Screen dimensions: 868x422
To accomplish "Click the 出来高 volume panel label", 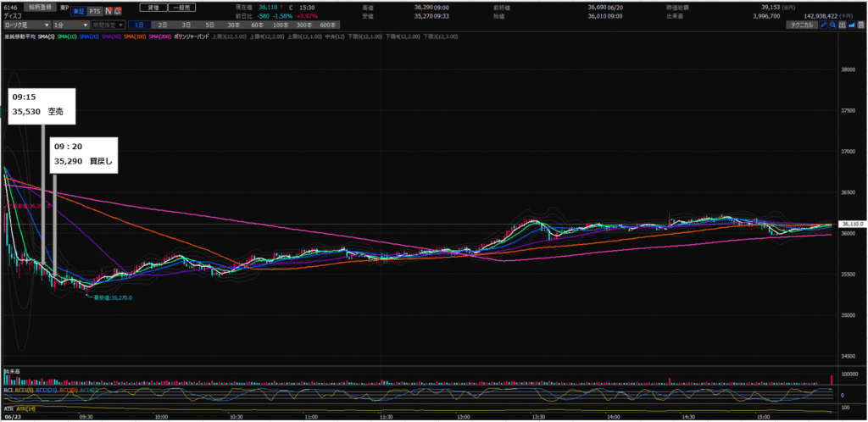I will [x=12, y=371].
